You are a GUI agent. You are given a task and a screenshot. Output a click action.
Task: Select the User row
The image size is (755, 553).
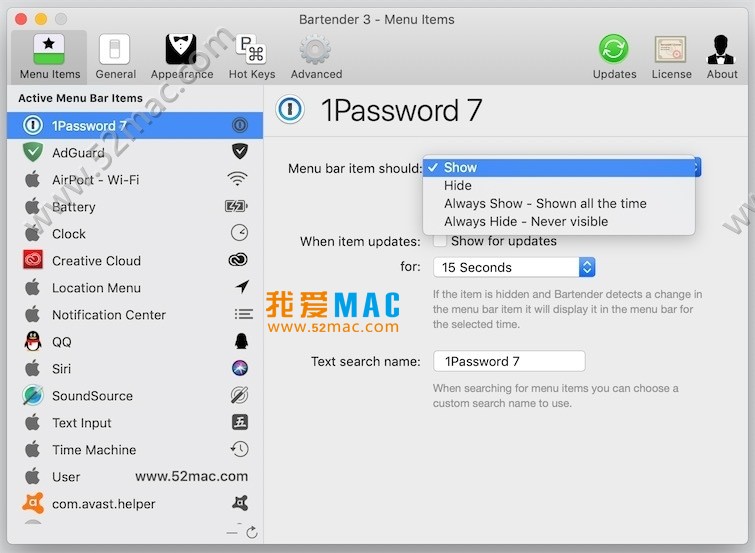click(135, 476)
